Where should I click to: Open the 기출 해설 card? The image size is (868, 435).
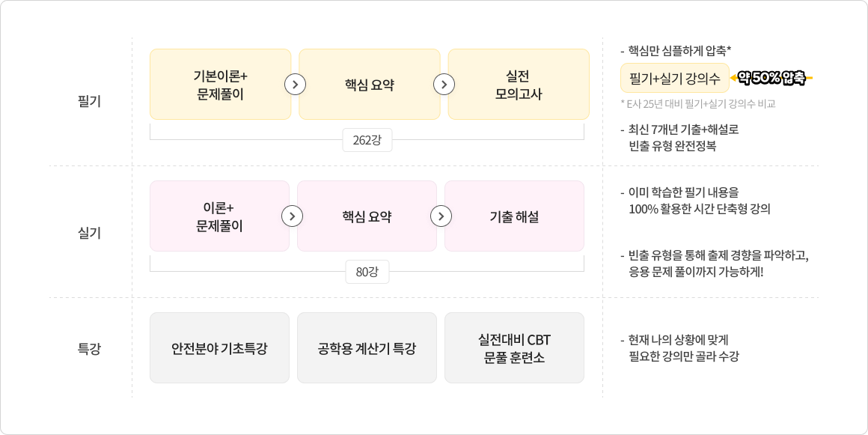(514, 216)
